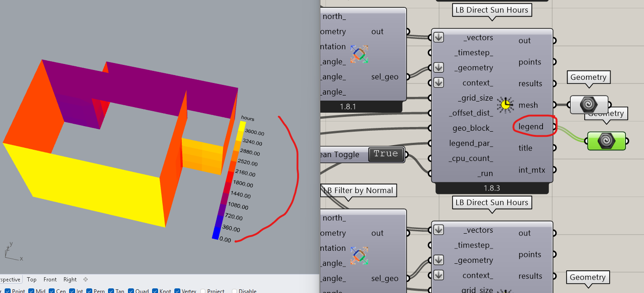Click the yellow 3600.00 legend color swatch
Screen dimensions: 644x293
coord(242,131)
